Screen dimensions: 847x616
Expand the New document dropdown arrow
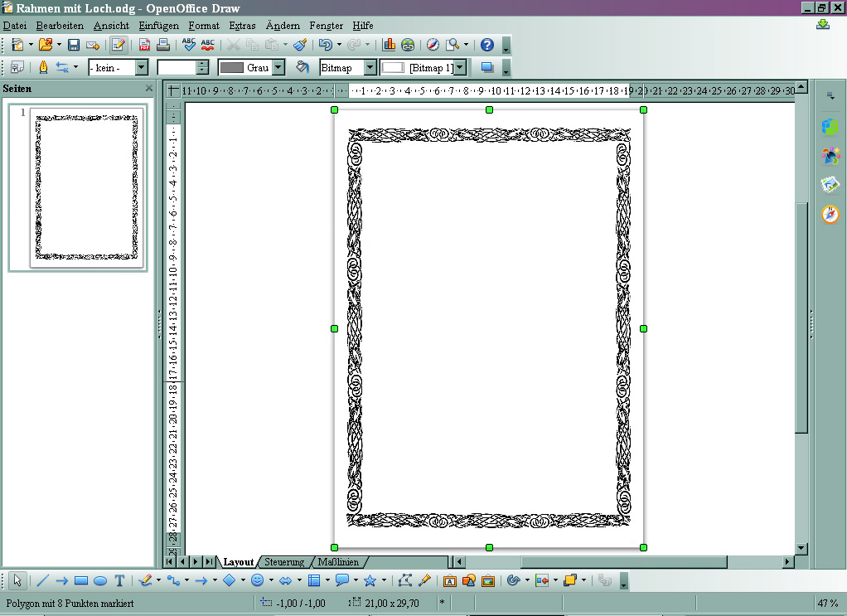point(31,45)
